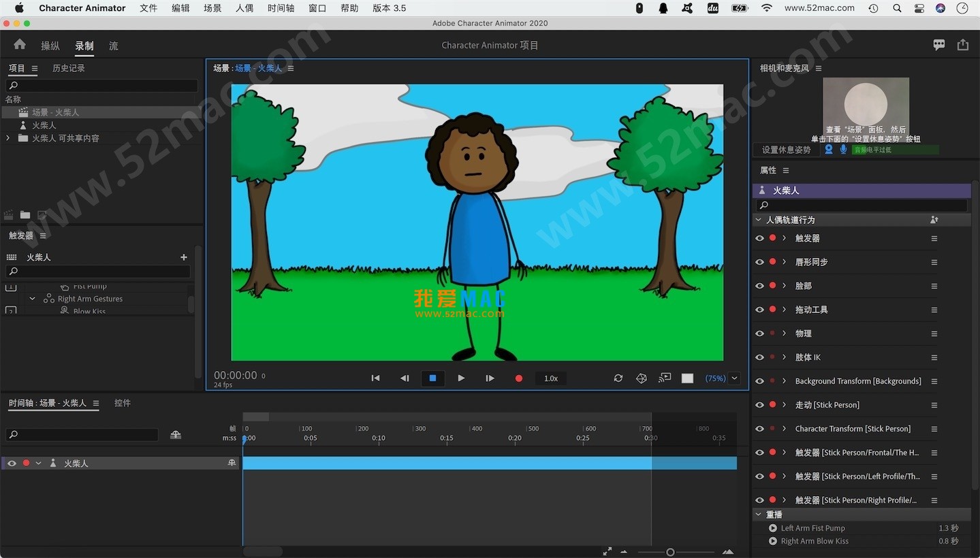Open the 时间轴 menu
980x558 pixels.
tap(281, 8)
